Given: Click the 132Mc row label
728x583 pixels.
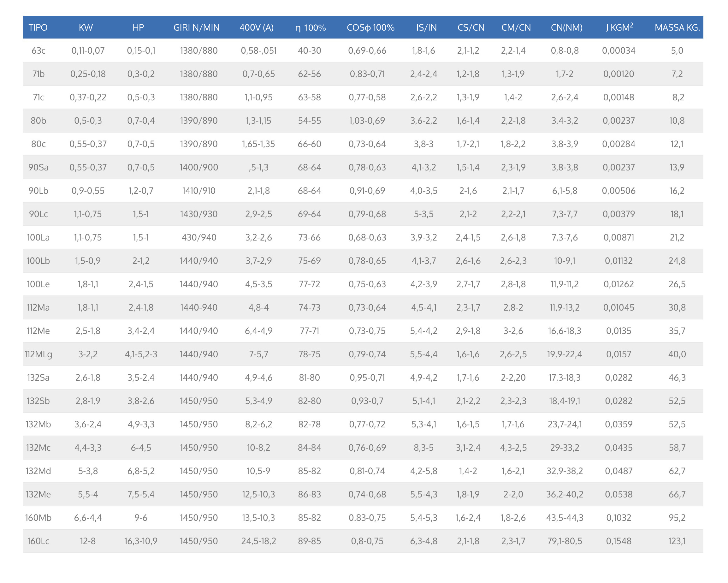Looking at the screenshot, I should 38,448.
